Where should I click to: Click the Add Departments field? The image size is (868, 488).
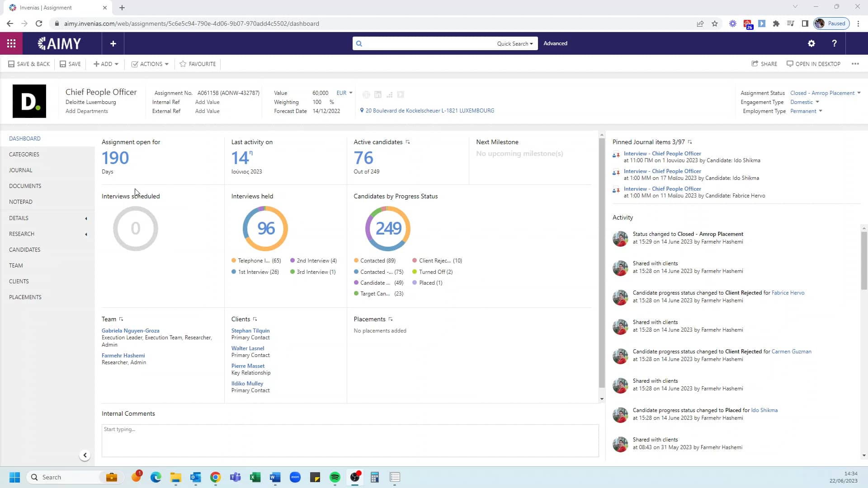(87, 111)
